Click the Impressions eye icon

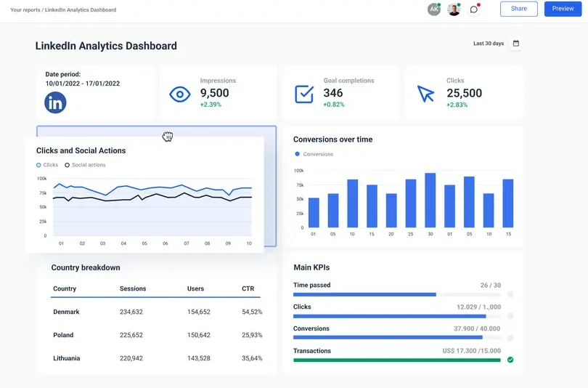click(179, 94)
